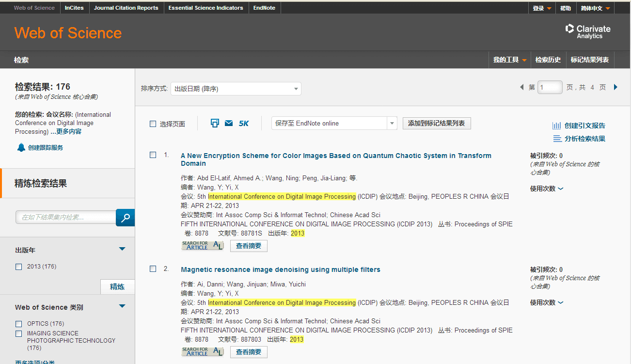Open 检索历史 in the menu bar
Viewport: 631px width, 364px height.
coord(548,60)
